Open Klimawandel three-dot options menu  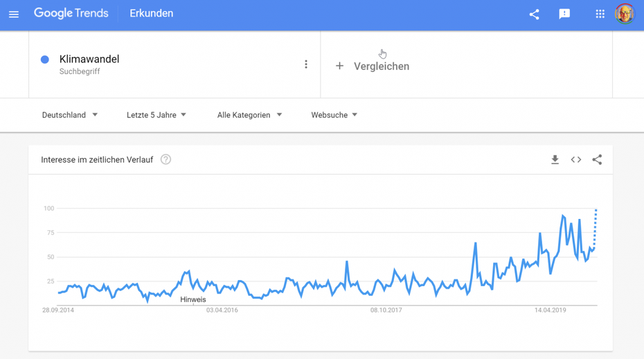click(306, 64)
